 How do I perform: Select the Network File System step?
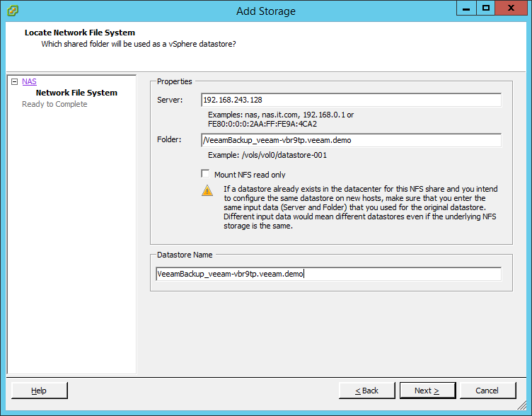[76, 93]
